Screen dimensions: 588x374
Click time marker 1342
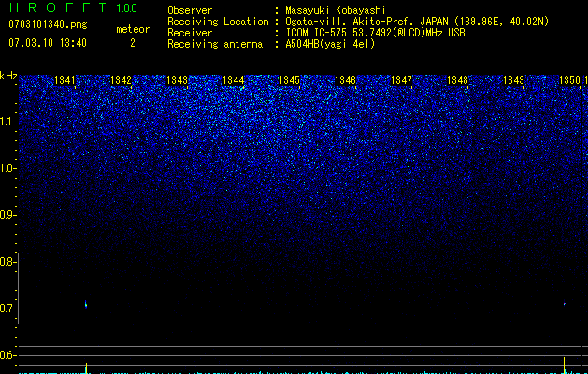[122, 80]
